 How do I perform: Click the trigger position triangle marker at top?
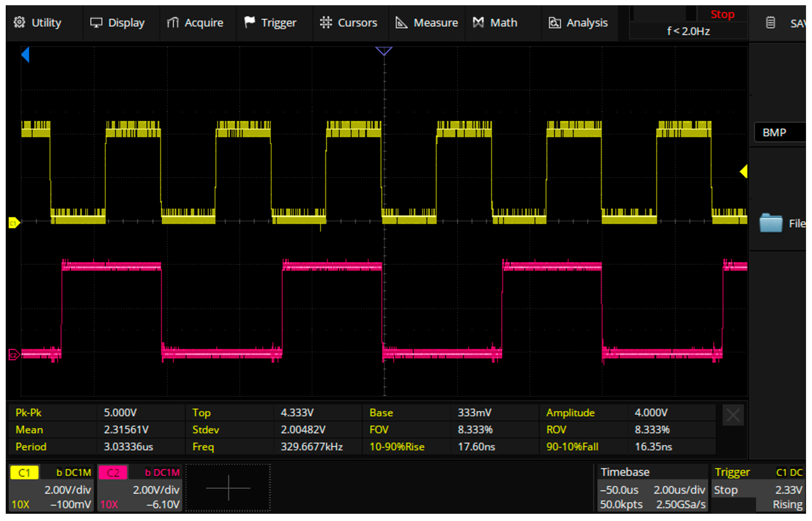(384, 51)
